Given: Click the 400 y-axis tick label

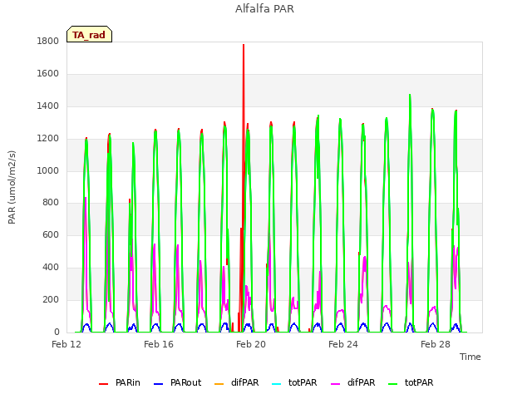Looking at the screenshot, I should [51, 268].
